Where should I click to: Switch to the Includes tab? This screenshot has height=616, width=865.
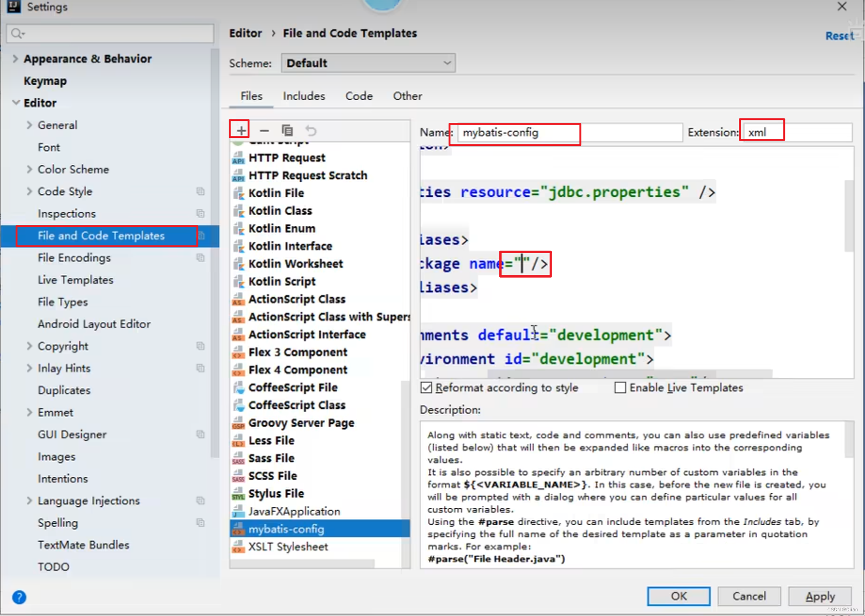(304, 96)
